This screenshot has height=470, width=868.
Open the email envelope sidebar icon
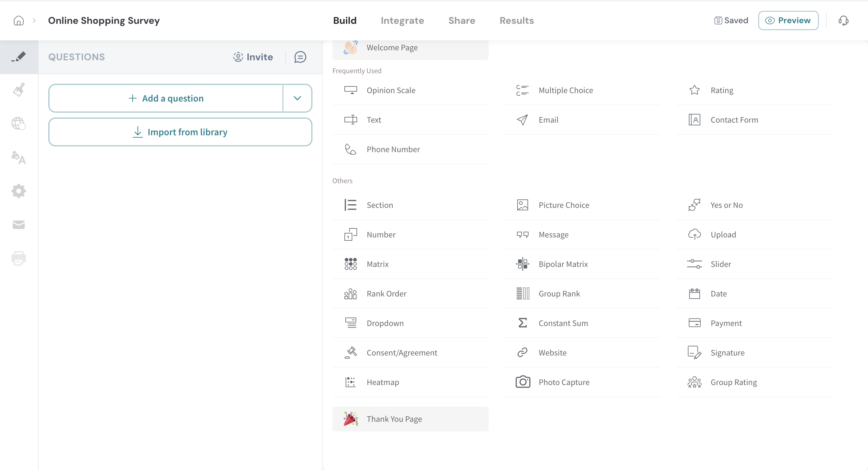tap(18, 224)
